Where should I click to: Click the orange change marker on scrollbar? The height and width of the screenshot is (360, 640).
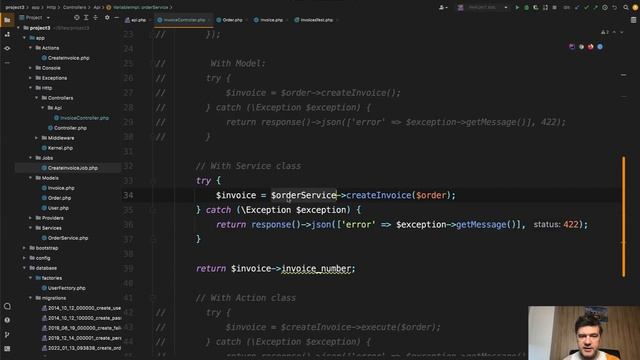click(x=623, y=216)
